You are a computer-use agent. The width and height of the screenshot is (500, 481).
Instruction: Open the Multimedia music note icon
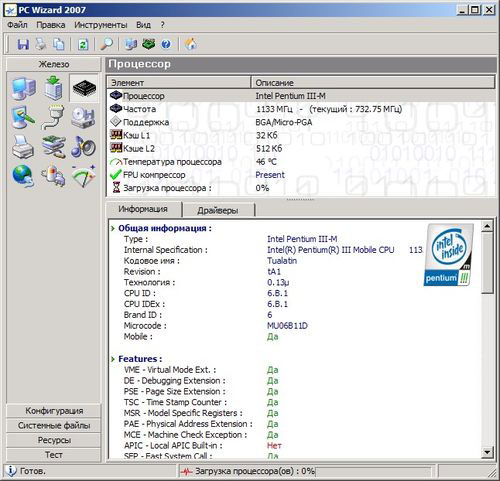pyautogui.click(x=83, y=147)
